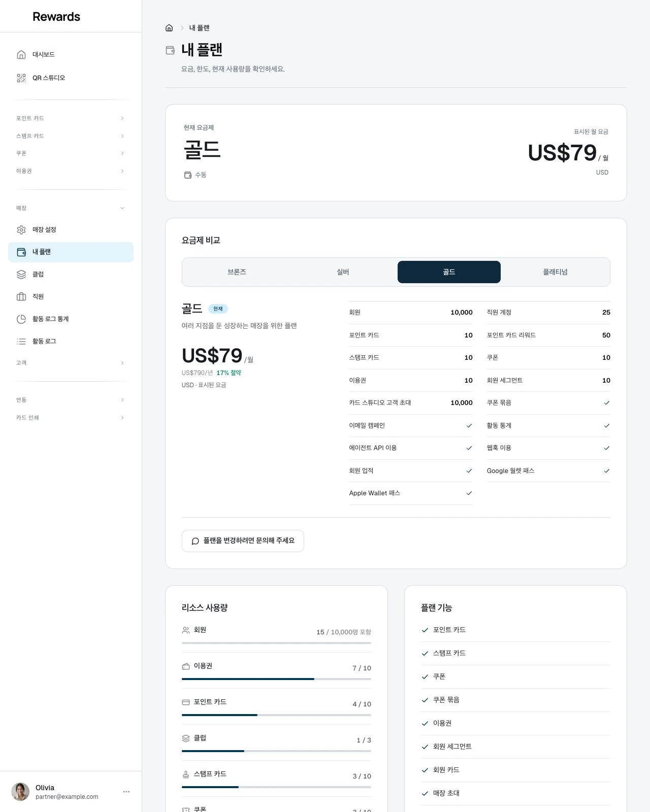Expand the 연동 sidebar section
This screenshot has height=812, width=650.
point(71,400)
